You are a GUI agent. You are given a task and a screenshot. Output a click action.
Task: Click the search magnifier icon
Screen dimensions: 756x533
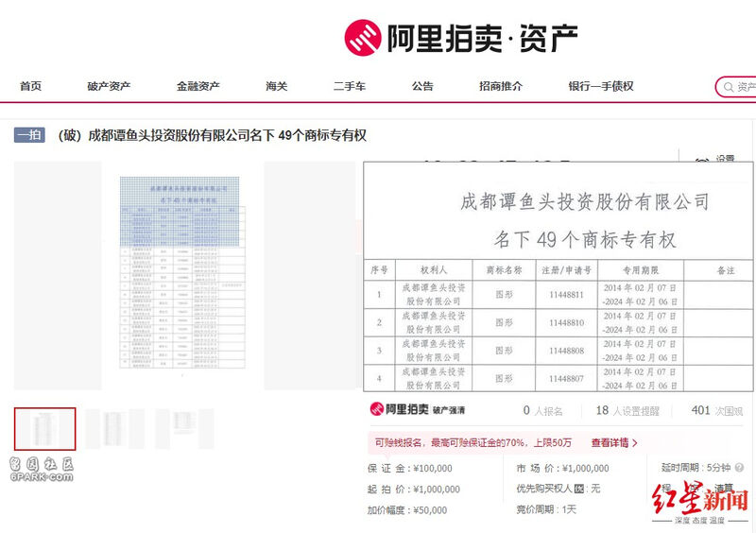click(x=728, y=87)
